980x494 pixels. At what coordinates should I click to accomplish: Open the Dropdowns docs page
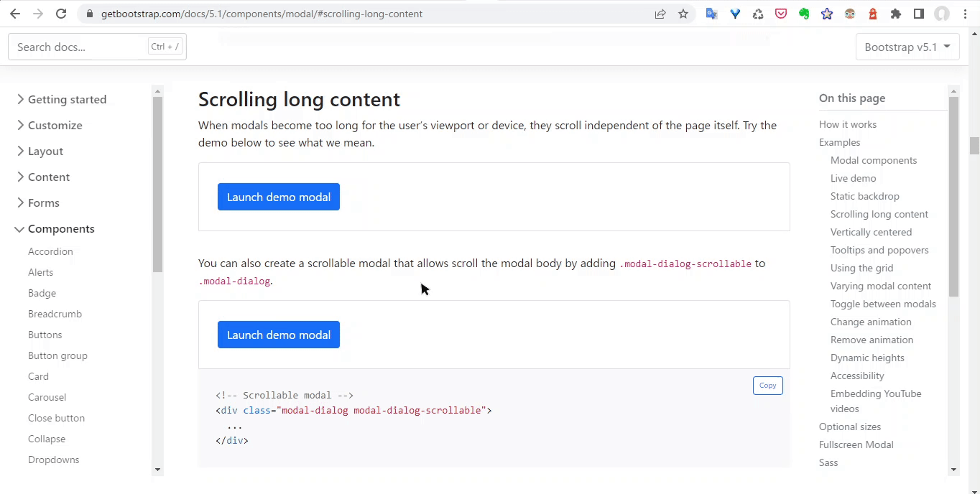pyautogui.click(x=53, y=460)
